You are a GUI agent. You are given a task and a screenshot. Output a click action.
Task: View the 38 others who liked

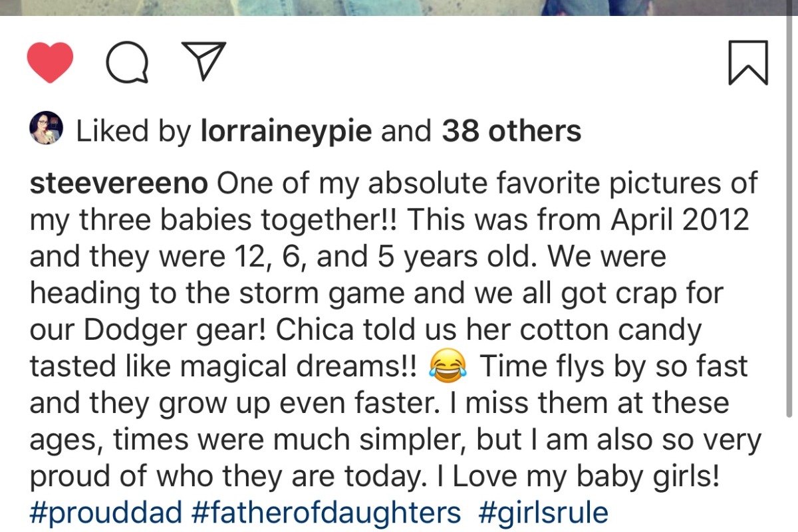(x=511, y=131)
